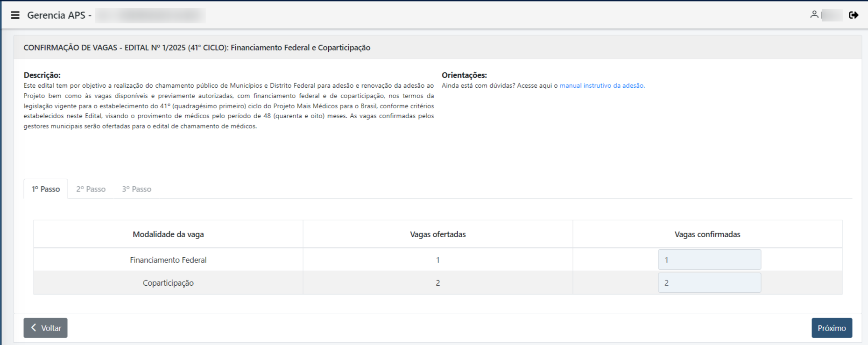Select the Coparticipação modality cell
This screenshot has height=345, width=868.
[x=168, y=283]
